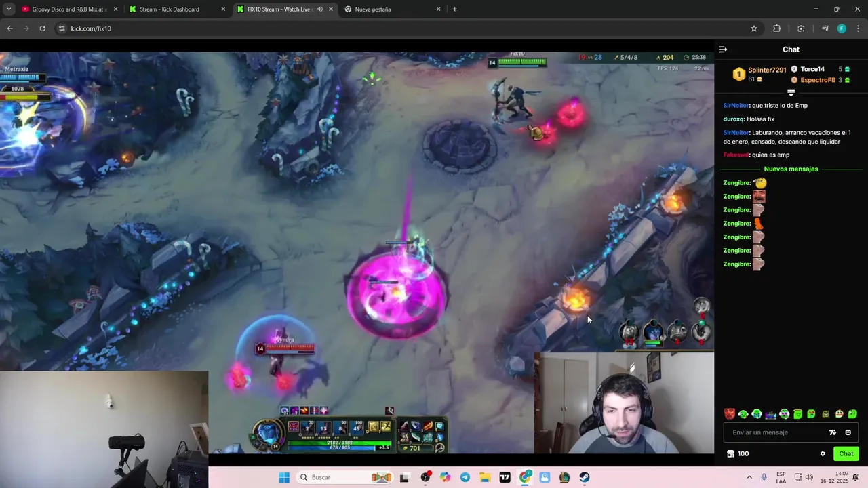Click the green emote with purple eyes
The height and width of the screenshot is (488, 868).
pos(784,414)
